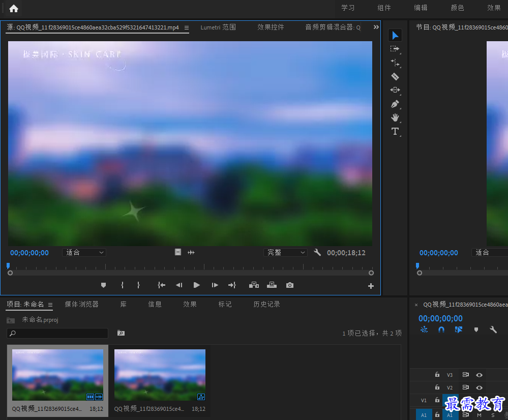Select the Pen tool
This screenshot has height=420, width=508.
coord(395,104)
